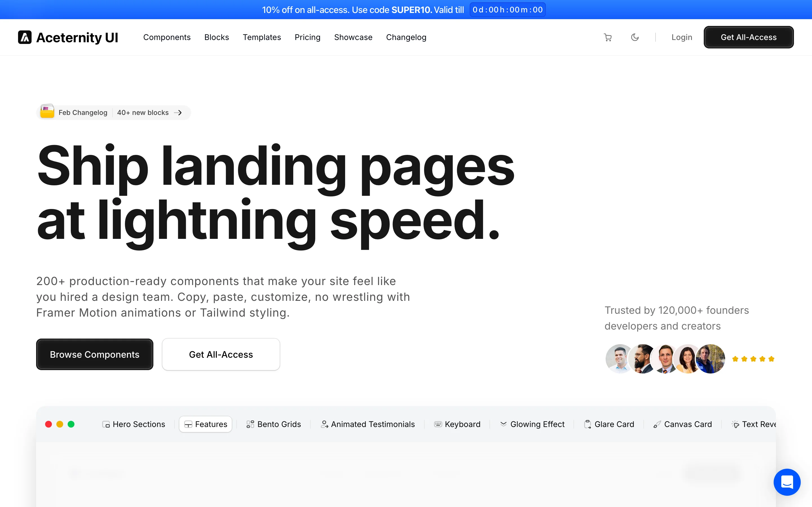Select the Features tab
Screen dimensions: 812x507
(x=205, y=424)
